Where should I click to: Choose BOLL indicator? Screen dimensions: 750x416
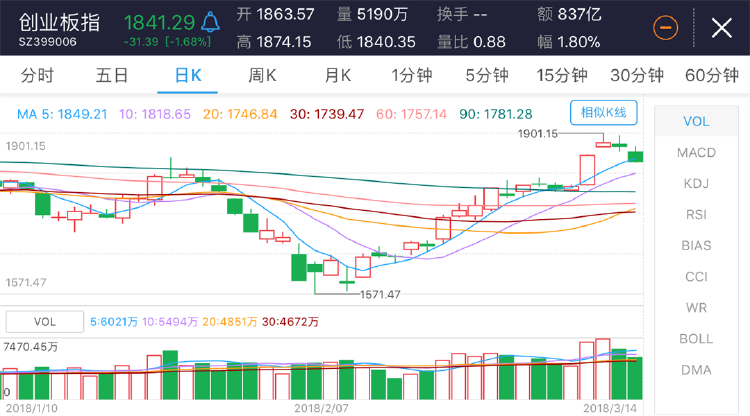(x=696, y=339)
